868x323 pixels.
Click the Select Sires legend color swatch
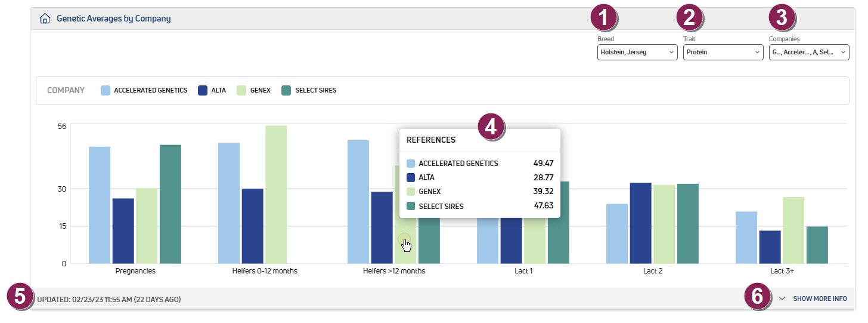[287, 91]
